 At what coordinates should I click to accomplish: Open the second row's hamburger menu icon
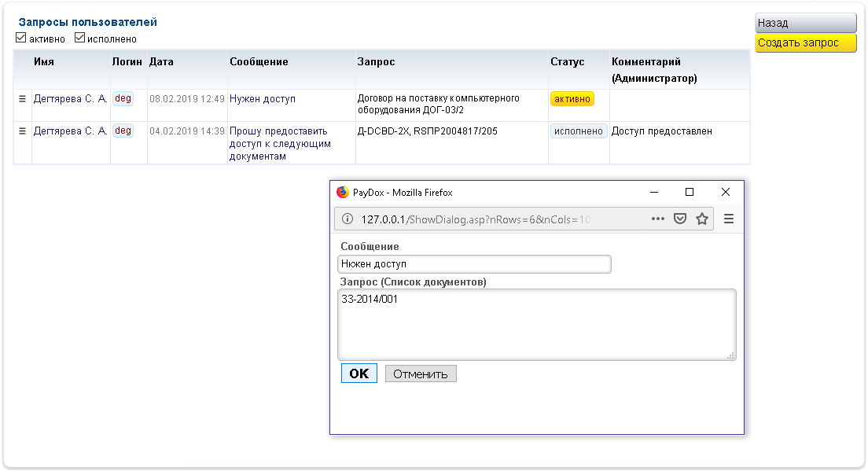coord(22,131)
